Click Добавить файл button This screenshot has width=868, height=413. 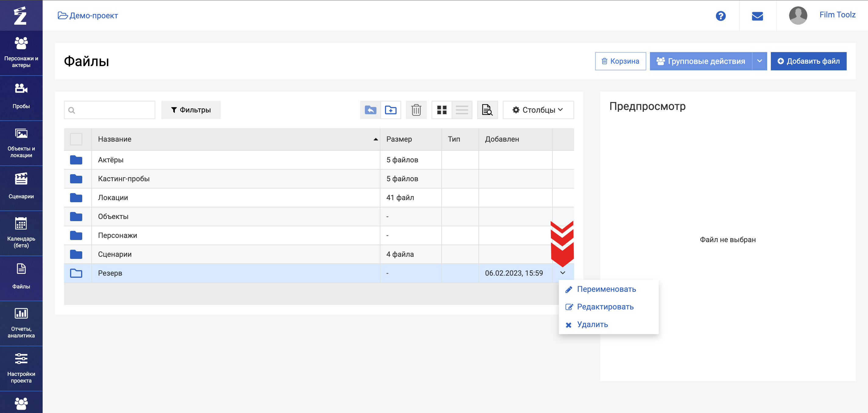pos(808,61)
